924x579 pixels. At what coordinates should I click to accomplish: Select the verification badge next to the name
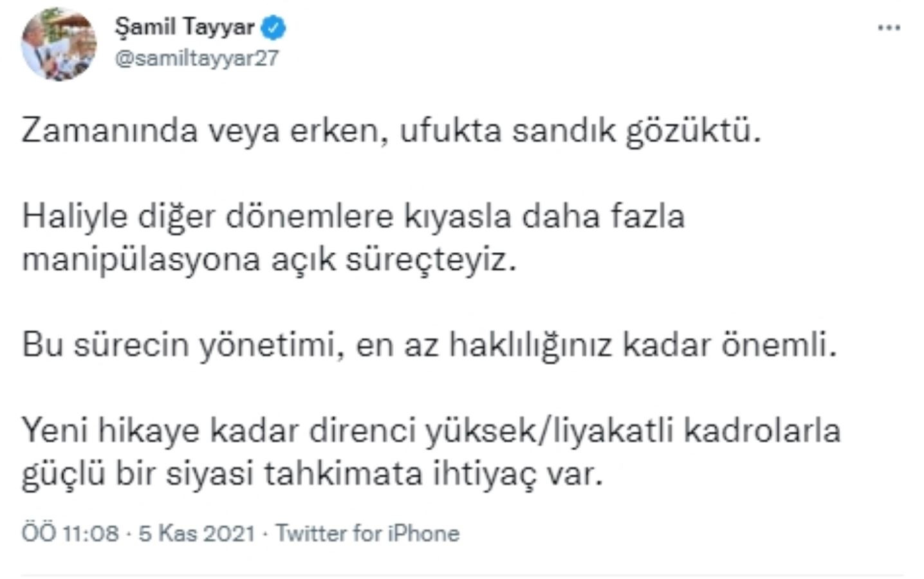(x=273, y=26)
